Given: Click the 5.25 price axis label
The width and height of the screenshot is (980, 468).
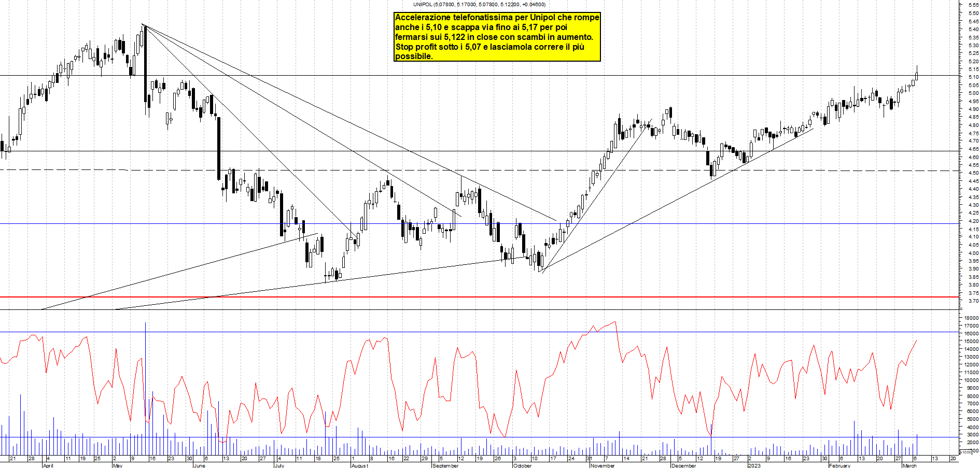Looking at the screenshot, I should coord(973,53).
